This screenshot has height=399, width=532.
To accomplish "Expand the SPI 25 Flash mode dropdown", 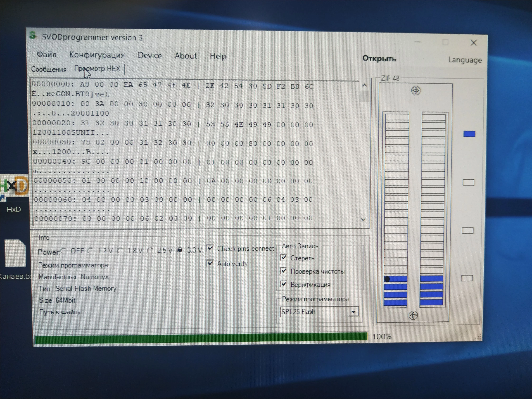I will [353, 312].
